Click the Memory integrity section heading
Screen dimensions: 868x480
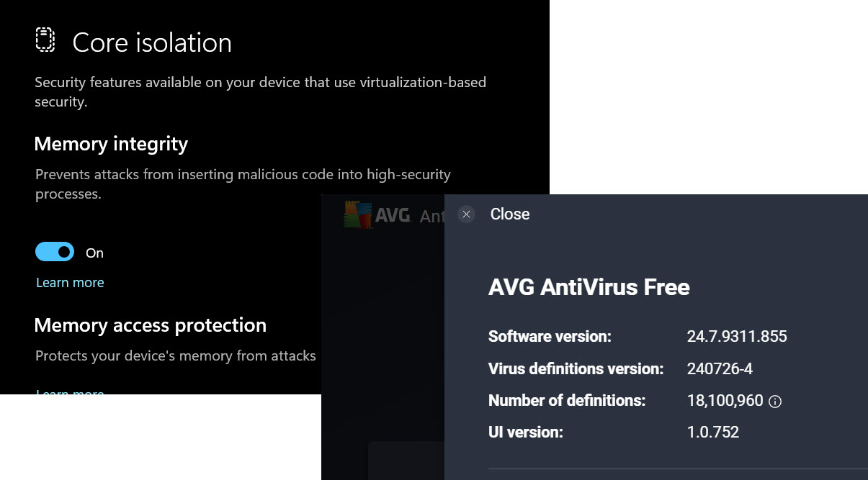click(x=111, y=144)
